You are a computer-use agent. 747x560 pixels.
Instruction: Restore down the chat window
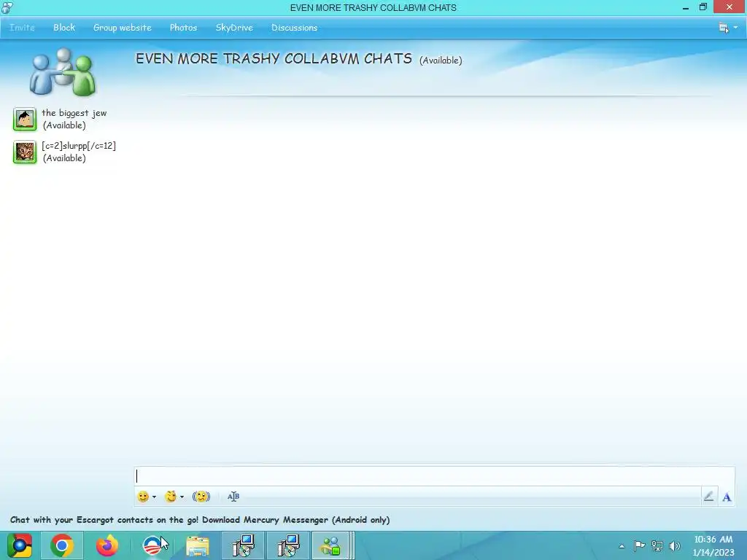703,7
